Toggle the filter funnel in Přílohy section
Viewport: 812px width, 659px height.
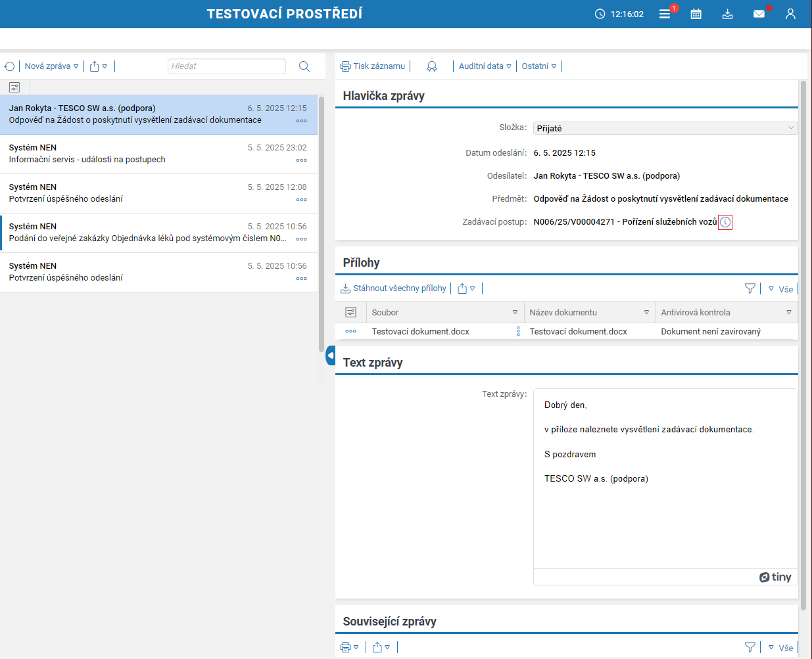tap(750, 288)
